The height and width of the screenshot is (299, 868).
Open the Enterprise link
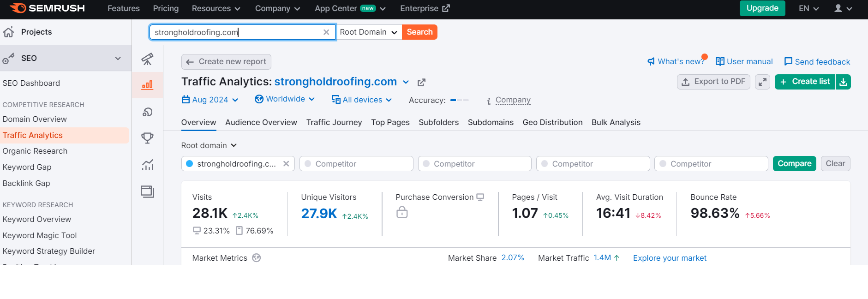[425, 8]
